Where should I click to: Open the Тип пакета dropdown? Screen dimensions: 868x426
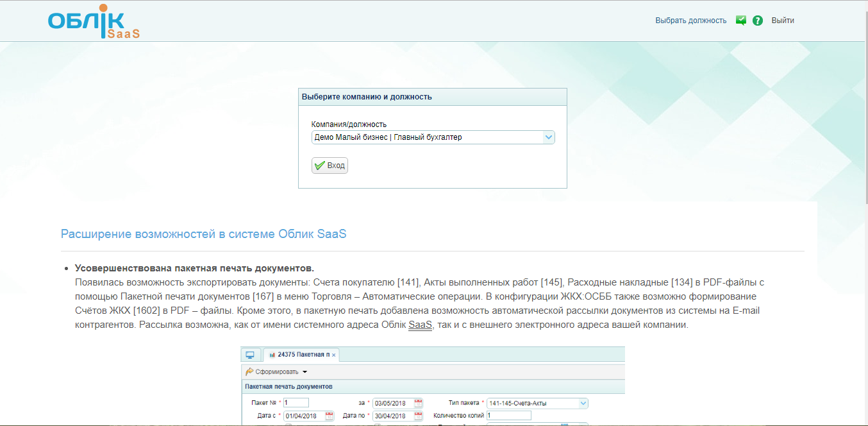point(537,403)
